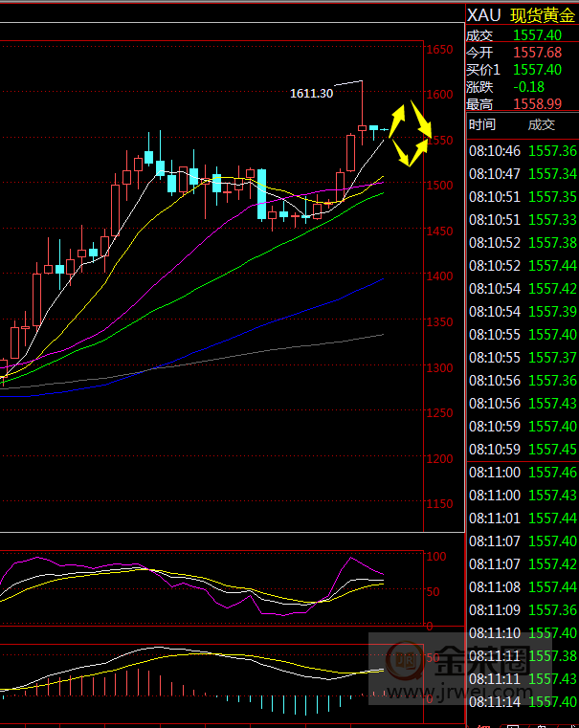579x728 pixels.
Task: Select the 08:10:46 tick row
Action: pos(523,151)
